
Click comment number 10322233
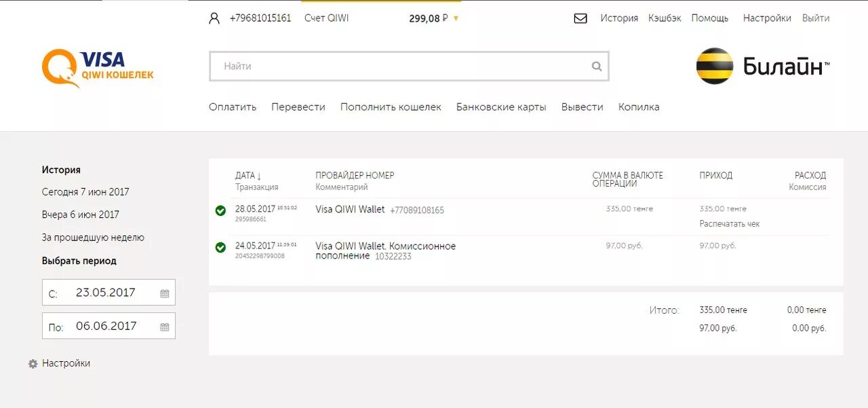(393, 257)
